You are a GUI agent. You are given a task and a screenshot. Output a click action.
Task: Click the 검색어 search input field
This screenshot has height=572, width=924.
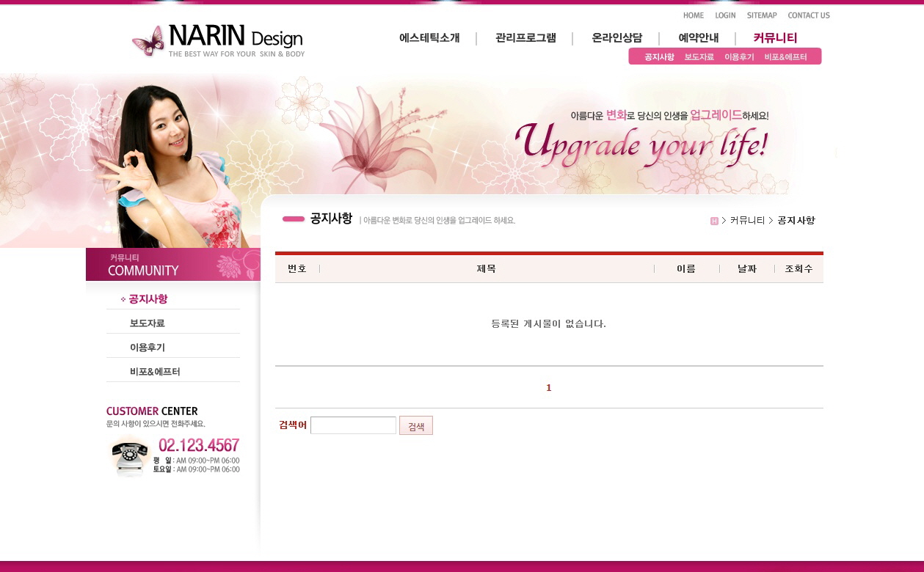click(x=353, y=425)
